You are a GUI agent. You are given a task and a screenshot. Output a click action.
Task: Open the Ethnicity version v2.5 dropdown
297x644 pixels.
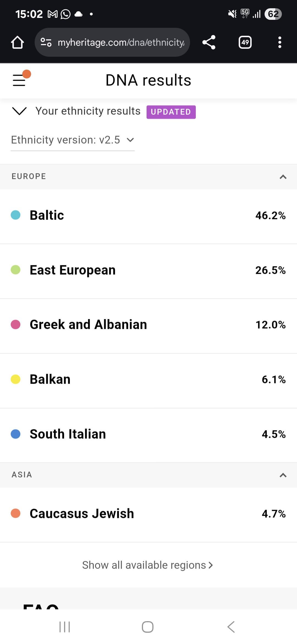coord(73,140)
